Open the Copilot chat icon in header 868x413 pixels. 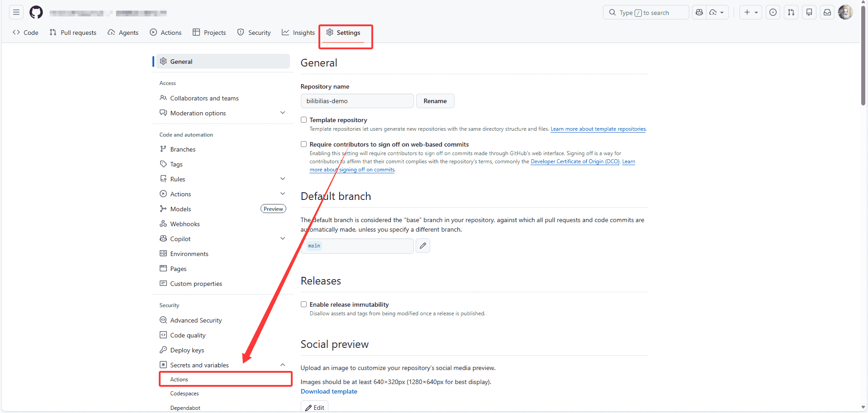click(x=699, y=12)
